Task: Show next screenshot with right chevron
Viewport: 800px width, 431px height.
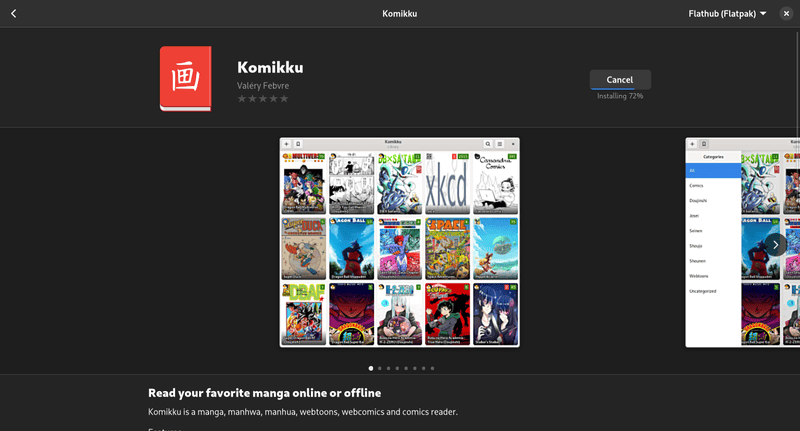Action: tap(775, 244)
